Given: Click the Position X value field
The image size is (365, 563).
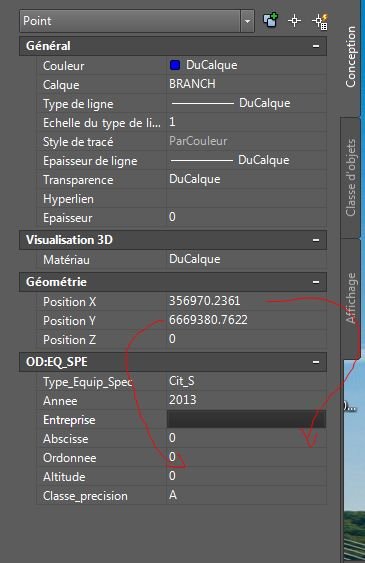Looking at the screenshot, I should tap(247, 301).
